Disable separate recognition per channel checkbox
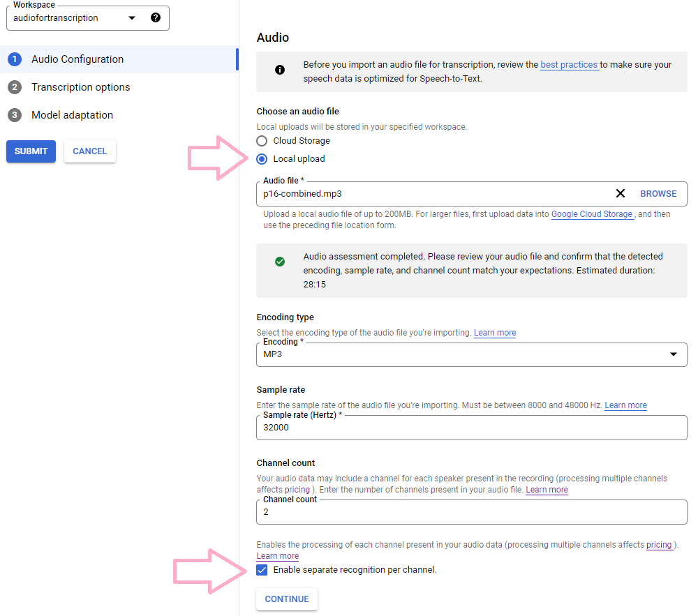Screen dimensions: 698x616 coord(262,570)
